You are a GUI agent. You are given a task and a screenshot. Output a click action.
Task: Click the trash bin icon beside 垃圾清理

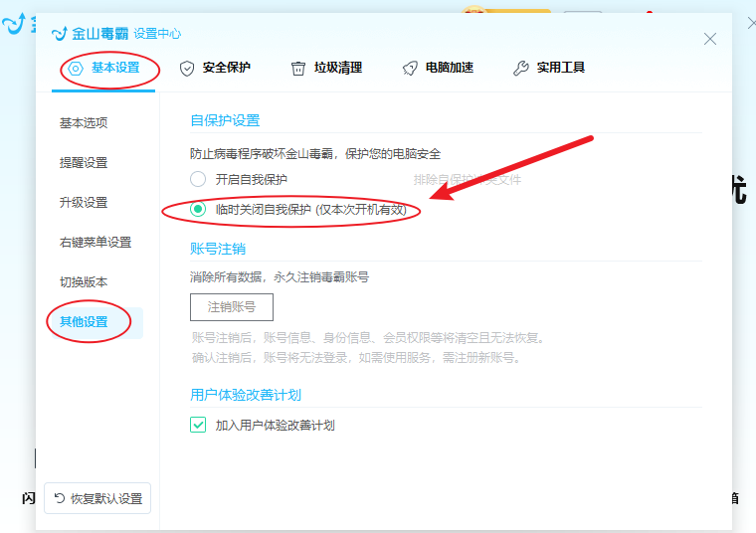pos(298,69)
